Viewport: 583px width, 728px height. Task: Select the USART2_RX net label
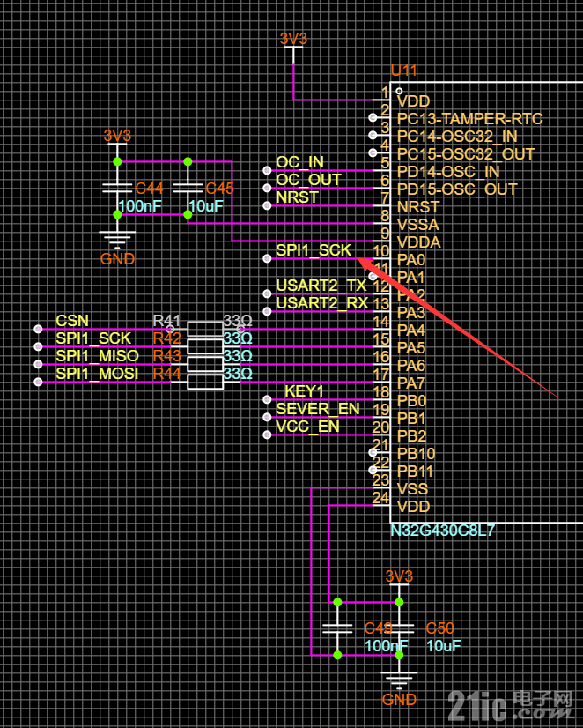click(321, 303)
